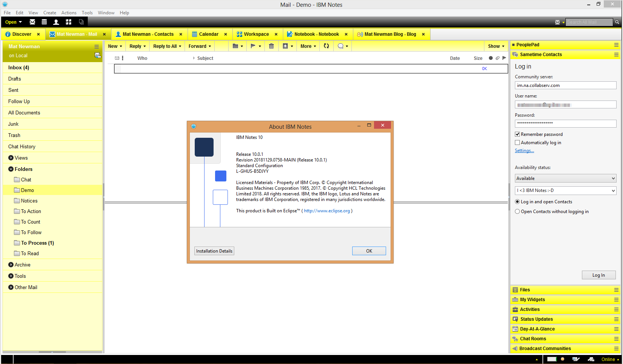Open Files panel menu icon
623x364 pixels.
(616, 290)
